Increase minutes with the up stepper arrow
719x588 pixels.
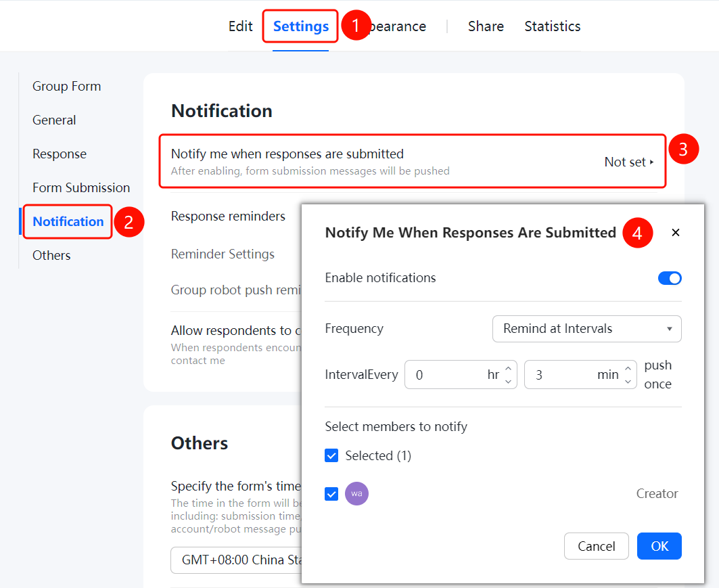[x=628, y=368]
